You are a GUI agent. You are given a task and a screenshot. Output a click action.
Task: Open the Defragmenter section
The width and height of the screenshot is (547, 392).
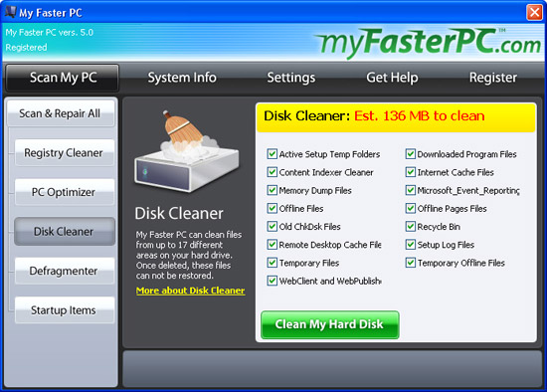[65, 271]
